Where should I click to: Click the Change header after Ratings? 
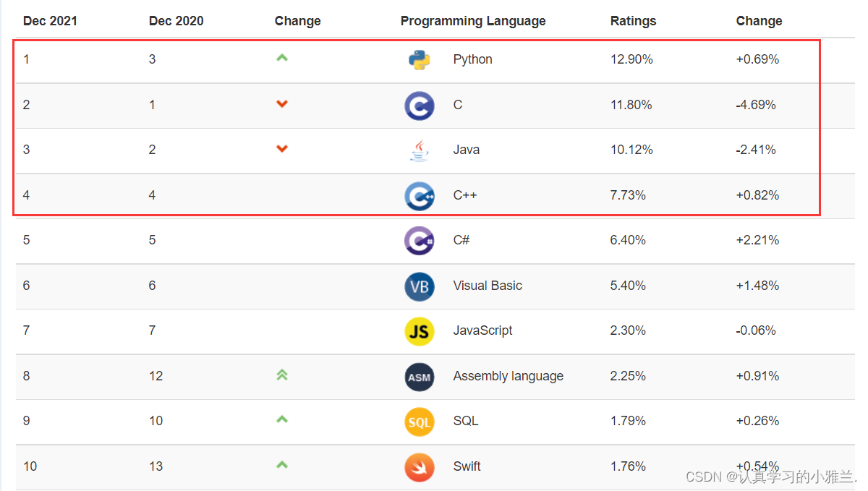(759, 22)
